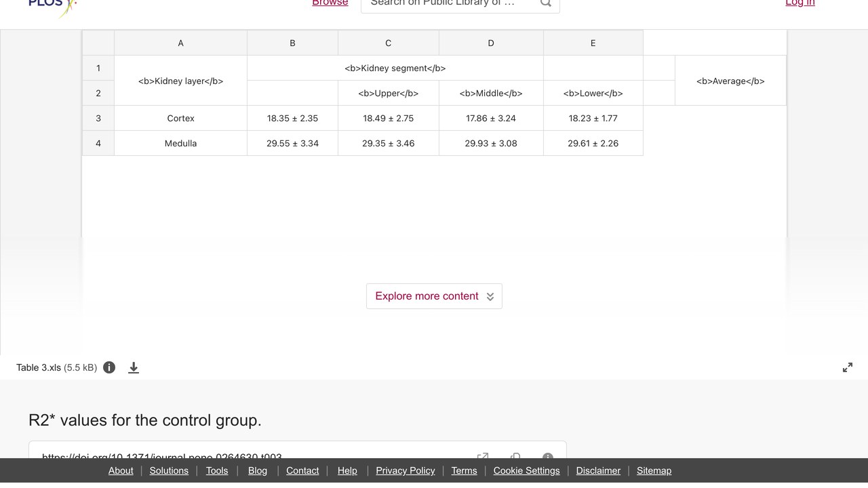
Task: Expand Explore more content
Action: pyautogui.click(x=434, y=296)
